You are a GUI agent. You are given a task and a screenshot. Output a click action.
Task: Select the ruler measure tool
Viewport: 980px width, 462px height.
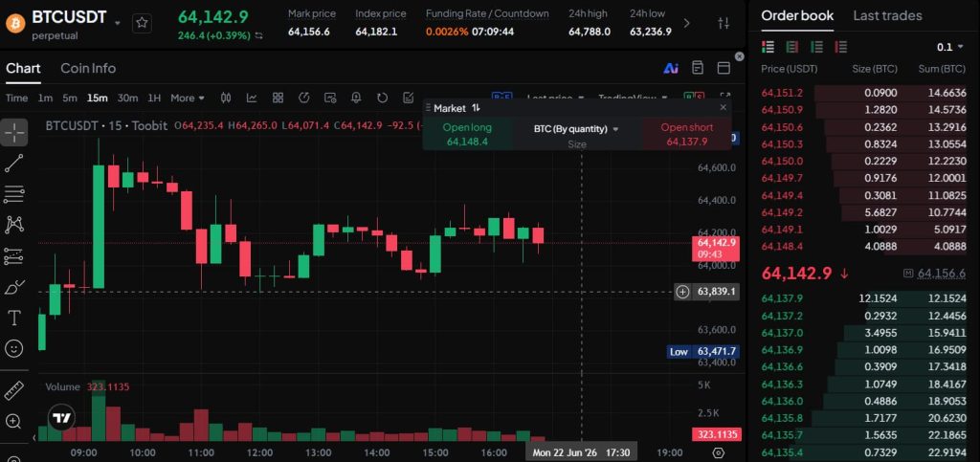click(14, 390)
